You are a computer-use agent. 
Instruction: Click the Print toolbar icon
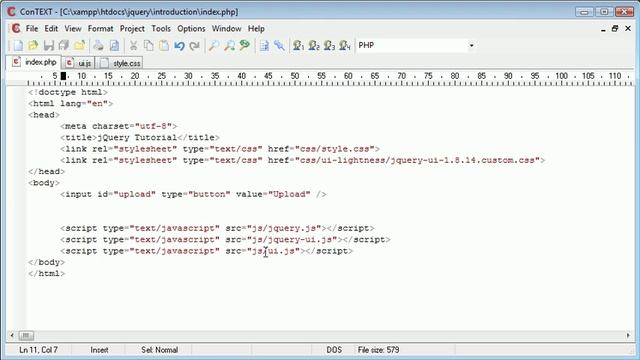(98, 45)
